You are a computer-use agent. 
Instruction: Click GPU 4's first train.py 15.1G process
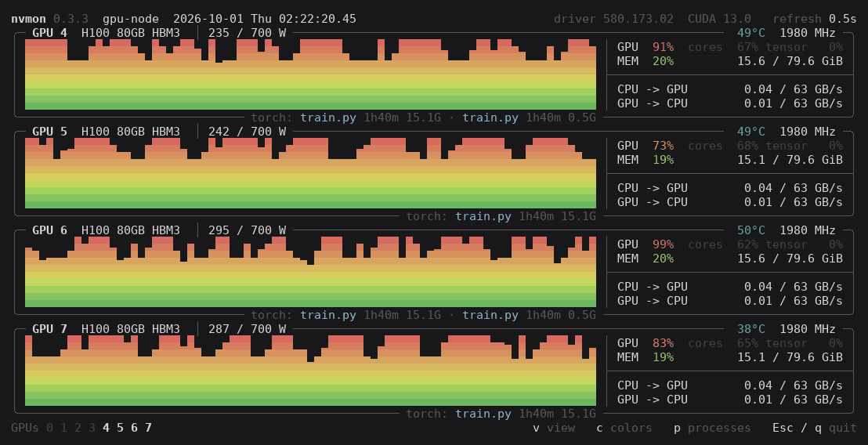371,118
